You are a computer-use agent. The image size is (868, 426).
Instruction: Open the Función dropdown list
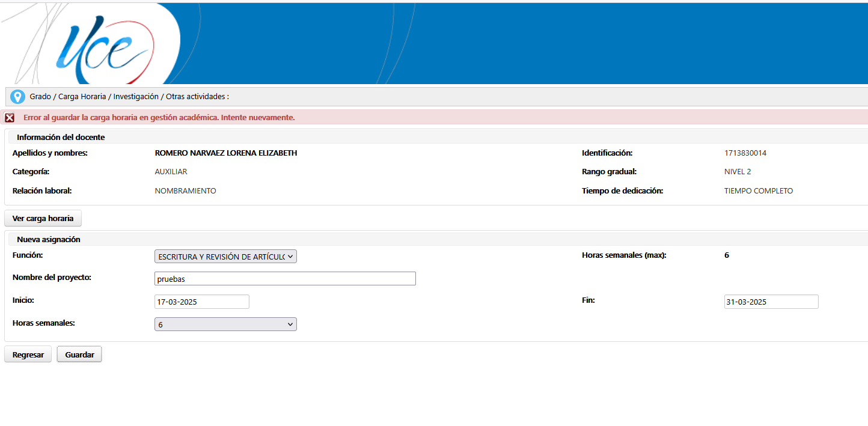225,257
